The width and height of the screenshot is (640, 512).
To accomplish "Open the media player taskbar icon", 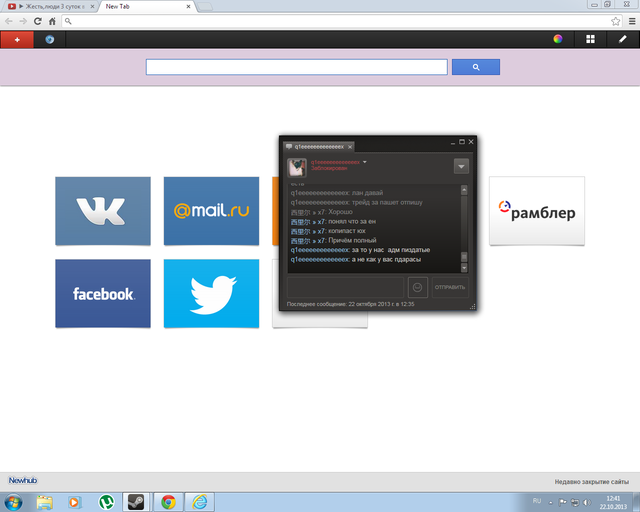I will pyautogui.click(x=74, y=502).
